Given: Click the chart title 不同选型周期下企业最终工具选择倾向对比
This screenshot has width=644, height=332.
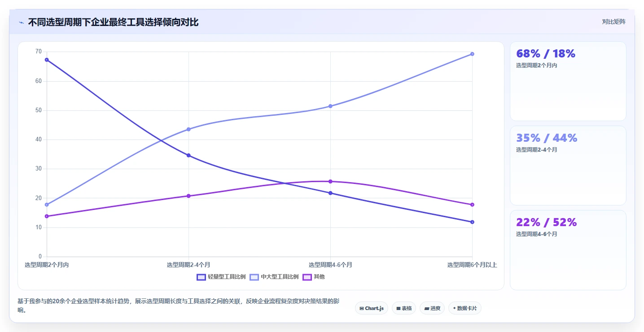Looking at the screenshot, I should [x=113, y=22].
